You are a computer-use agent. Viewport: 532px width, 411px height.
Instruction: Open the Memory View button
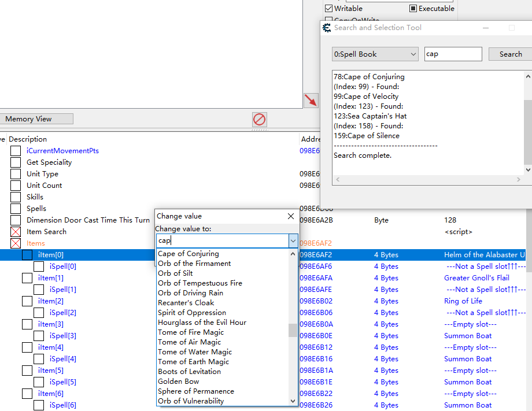click(x=36, y=119)
